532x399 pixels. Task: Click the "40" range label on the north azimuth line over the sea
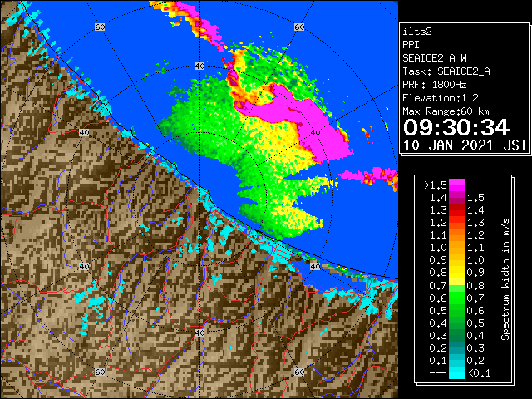point(199,66)
